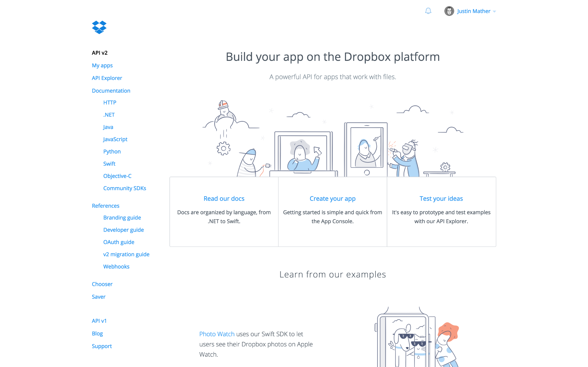The width and height of the screenshot is (588, 367).
Task: Browse the Community SDKs page
Action: [x=125, y=188]
